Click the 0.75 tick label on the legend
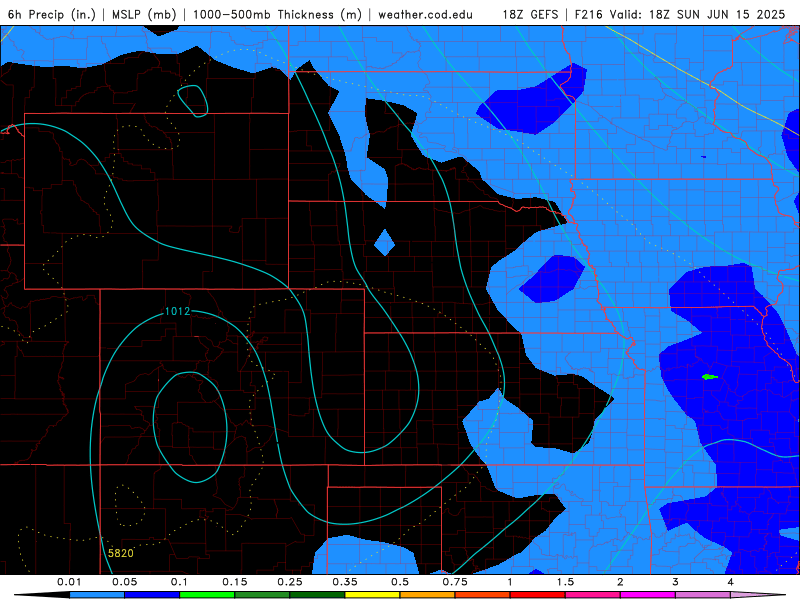Viewport: 800px width, 600px height. 455,582
